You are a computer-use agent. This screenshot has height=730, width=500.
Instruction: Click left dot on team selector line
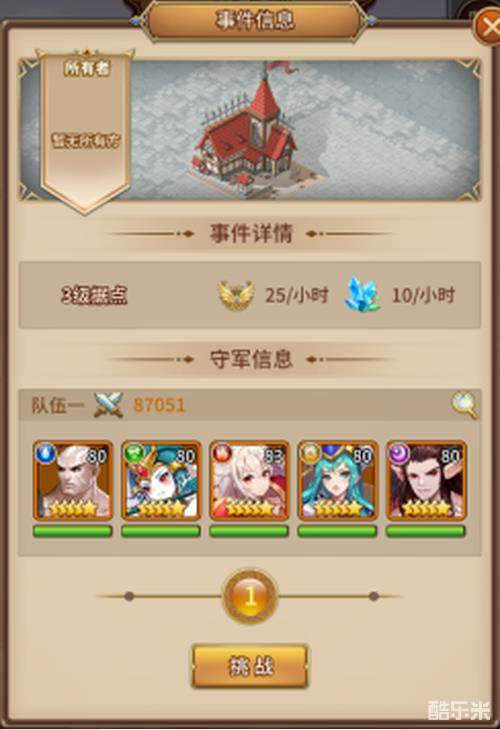(129, 596)
